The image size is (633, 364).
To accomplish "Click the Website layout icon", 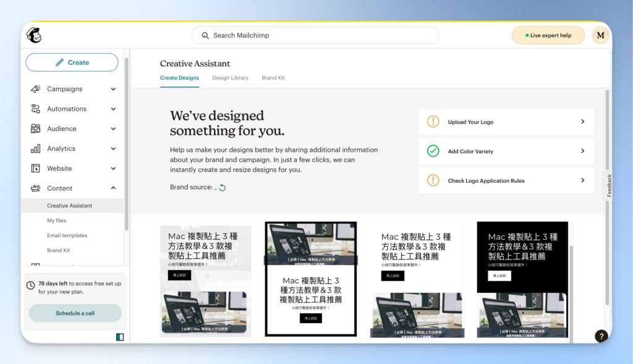I will coord(35,168).
